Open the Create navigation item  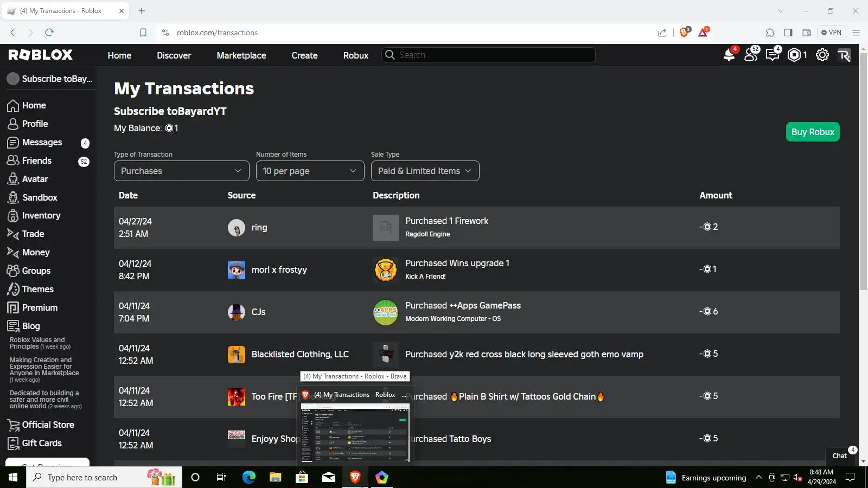point(305,55)
